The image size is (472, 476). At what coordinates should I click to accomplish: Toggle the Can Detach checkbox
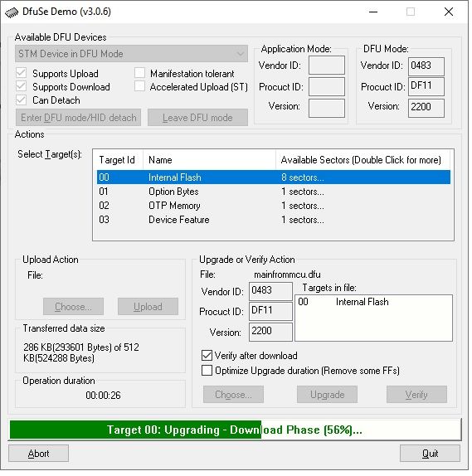[x=22, y=100]
